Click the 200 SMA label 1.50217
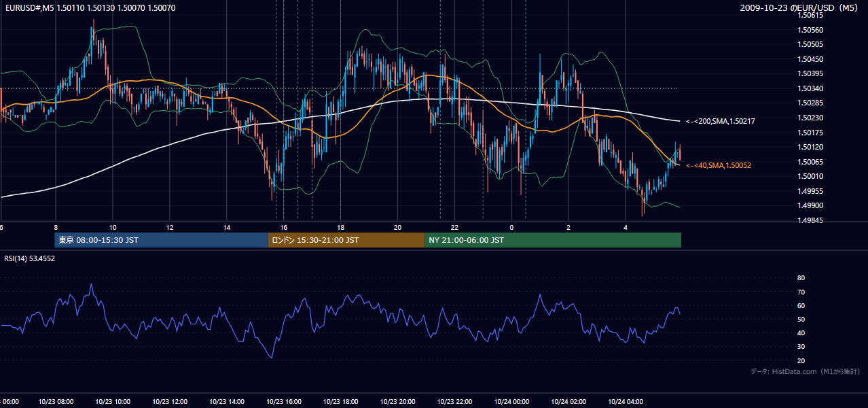This screenshot has width=868, height=408. click(x=720, y=121)
